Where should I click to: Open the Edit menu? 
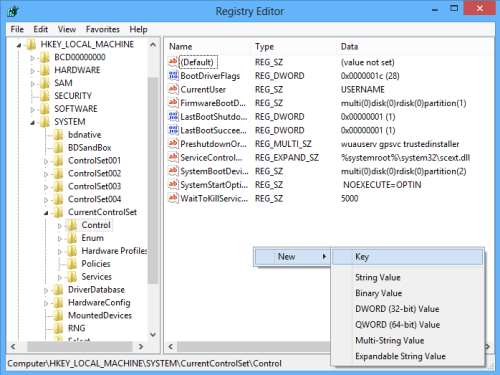(x=40, y=29)
